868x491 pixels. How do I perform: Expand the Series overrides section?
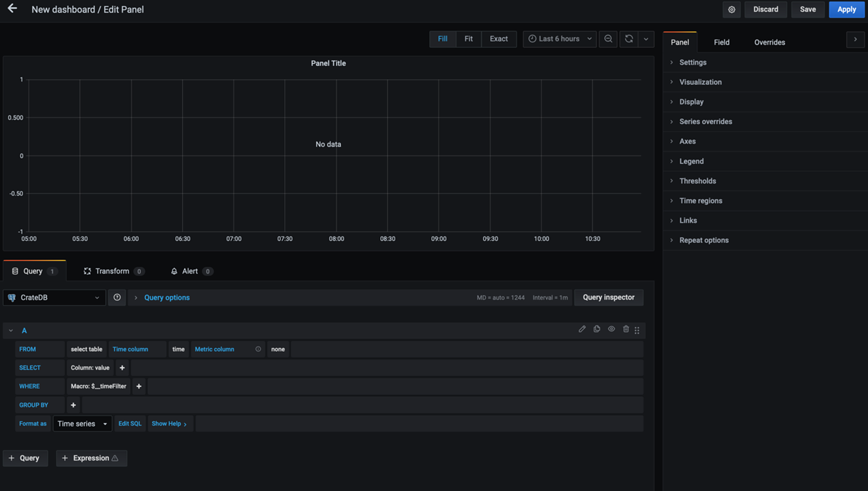[x=765, y=121]
